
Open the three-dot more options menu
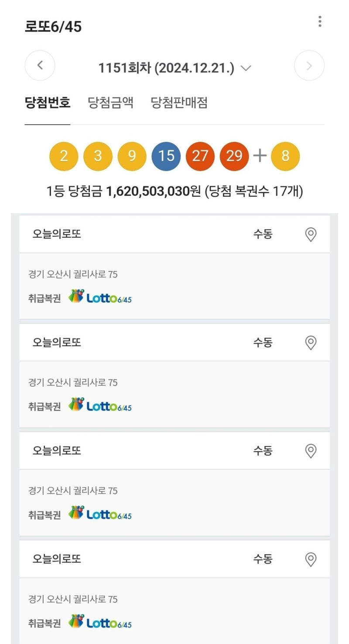[320, 21]
